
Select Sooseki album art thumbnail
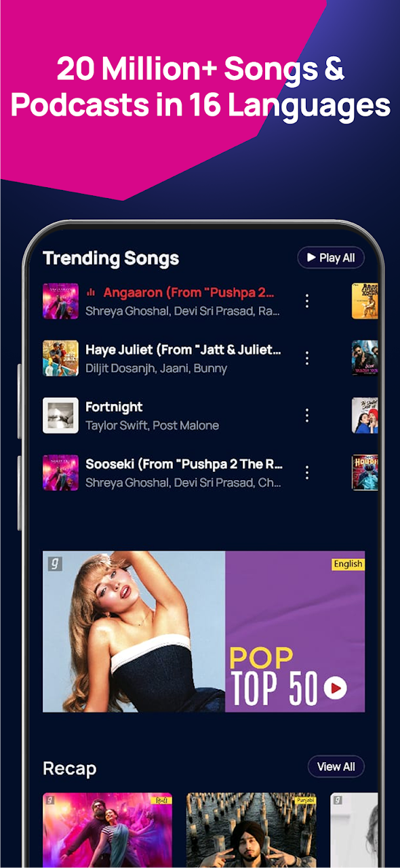(x=60, y=472)
